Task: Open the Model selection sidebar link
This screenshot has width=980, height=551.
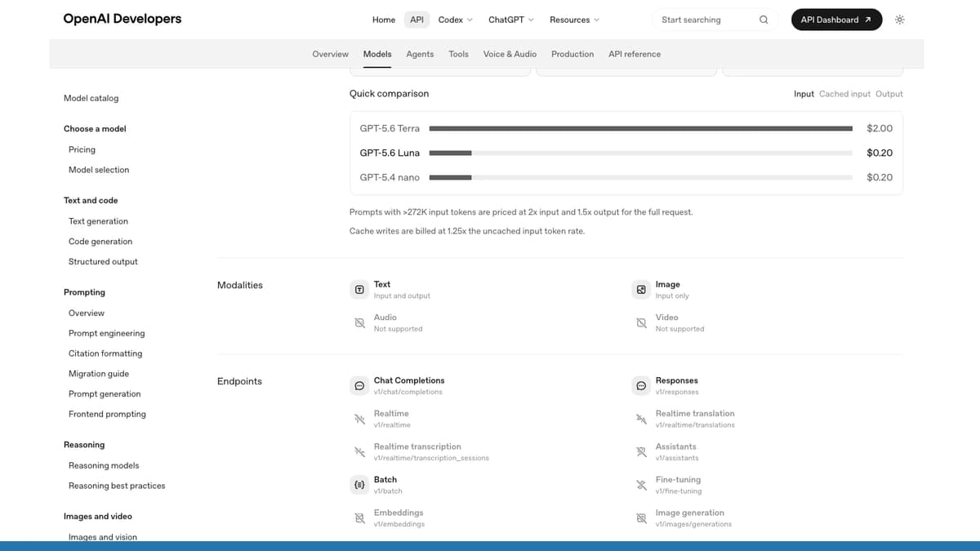Action: pyautogui.click(x=99, y=170)
